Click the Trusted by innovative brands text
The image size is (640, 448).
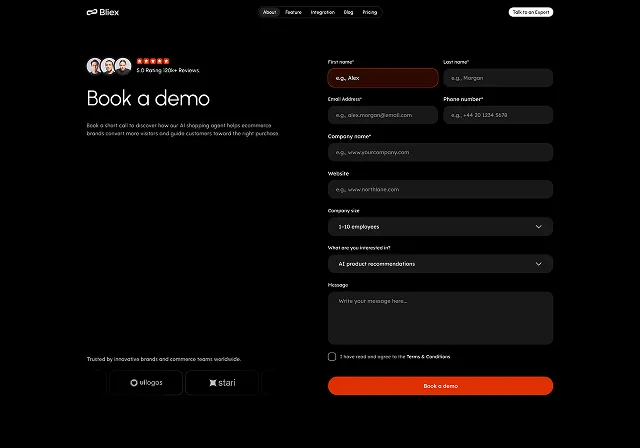164,359
